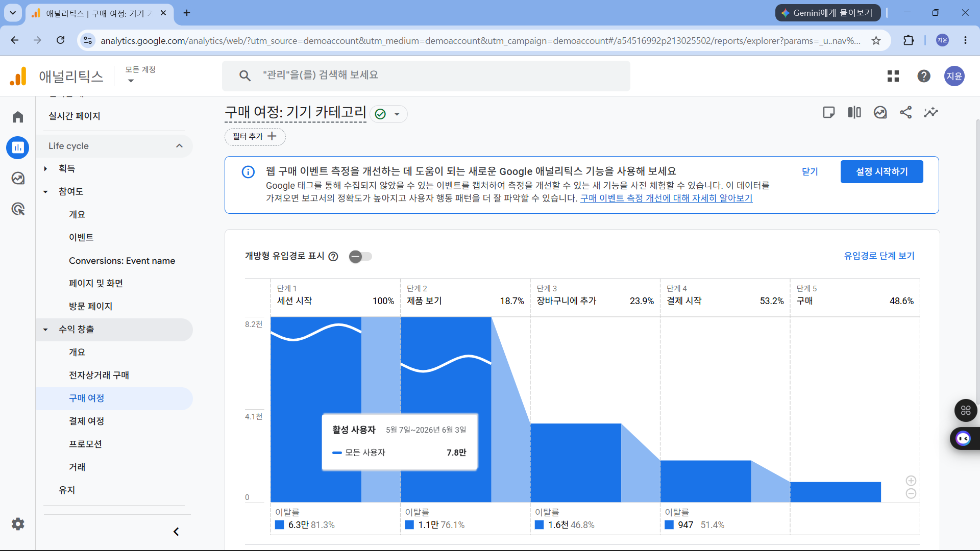Open 결제 여정 report
Image resolution: width=980 pixels, height=551 pixels.
[87, 421]
